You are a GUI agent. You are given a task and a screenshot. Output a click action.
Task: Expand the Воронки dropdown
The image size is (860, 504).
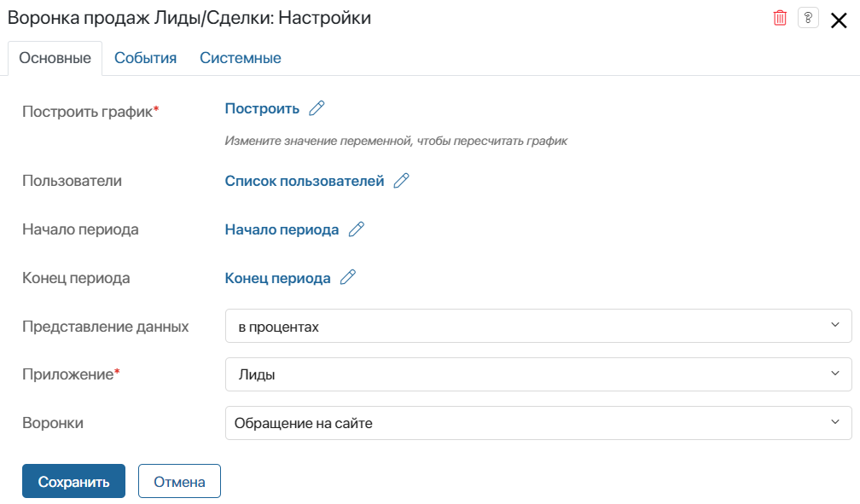click(538, 423)
